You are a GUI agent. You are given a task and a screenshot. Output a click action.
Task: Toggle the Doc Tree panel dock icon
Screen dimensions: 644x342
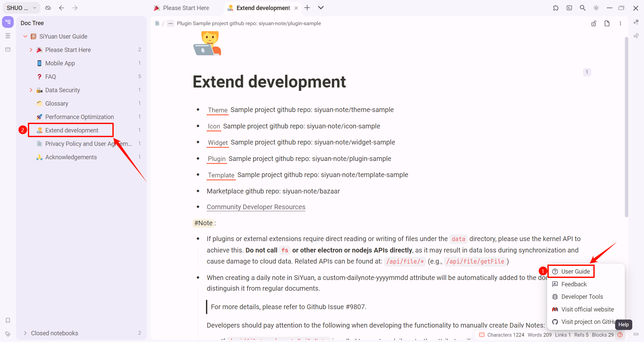(8, 22)
